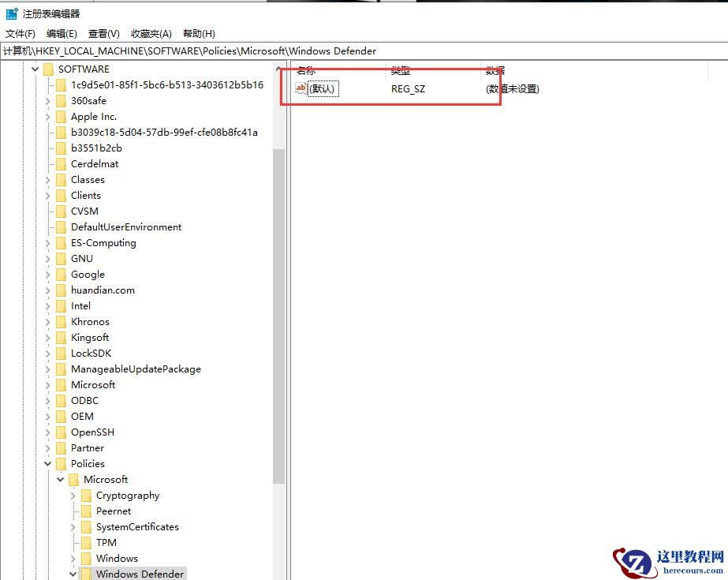Click the 360safe folder icon
The image size is (728, 580).
62,100
